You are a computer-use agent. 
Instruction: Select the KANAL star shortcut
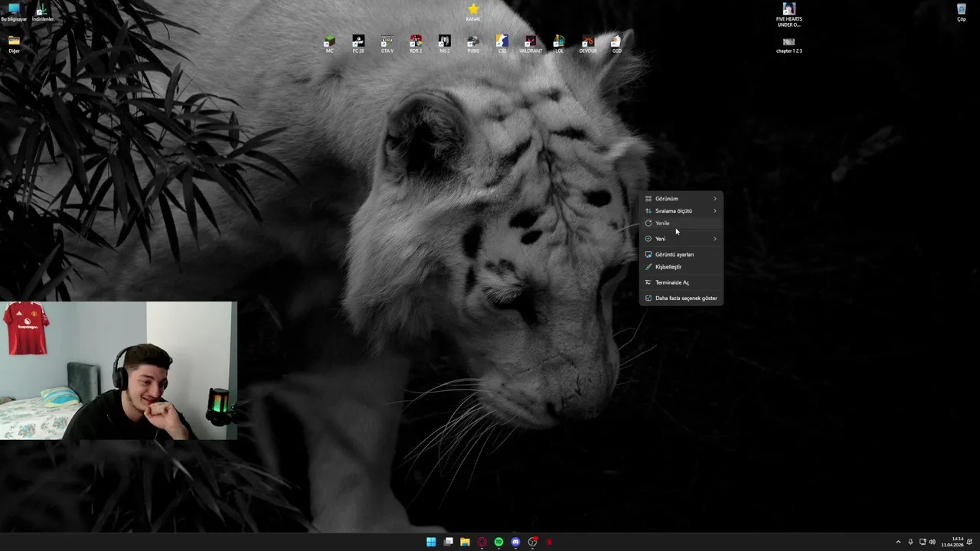pyautogui.click(x=473, y=12)
